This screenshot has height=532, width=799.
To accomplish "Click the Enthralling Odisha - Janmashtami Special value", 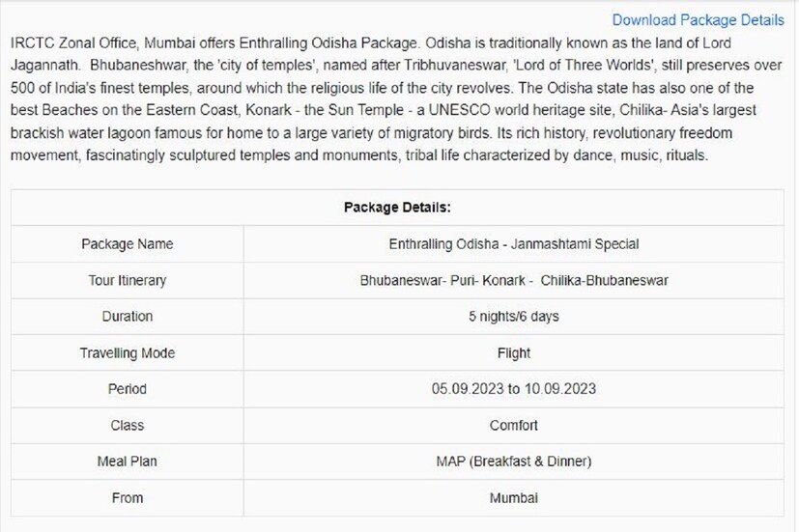I will [x=513, y=244].
